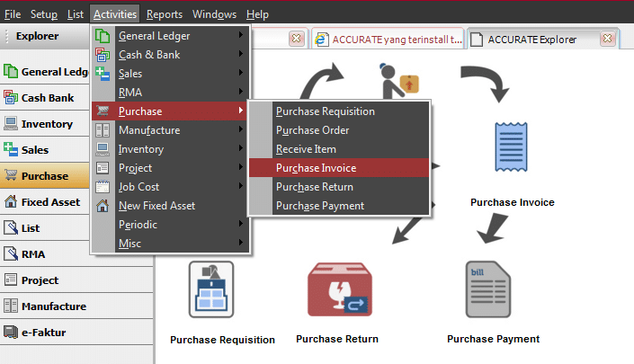Screen dimensions: 634x364
Task: Click Receive Item in Purchase submenu
Action: (x=306, y=149)
